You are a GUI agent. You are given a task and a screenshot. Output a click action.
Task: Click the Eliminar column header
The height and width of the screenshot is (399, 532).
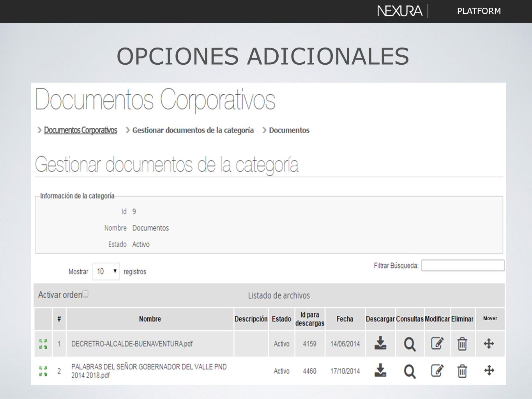click(x=462, y=319)
